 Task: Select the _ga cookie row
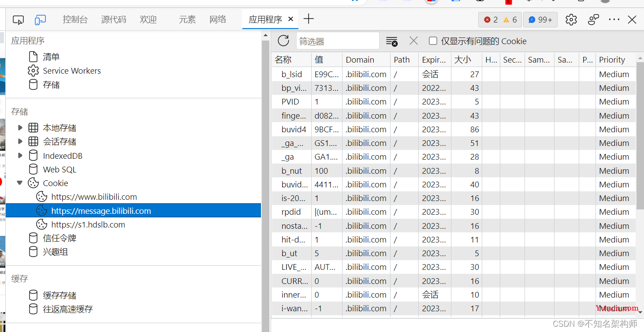454,157
